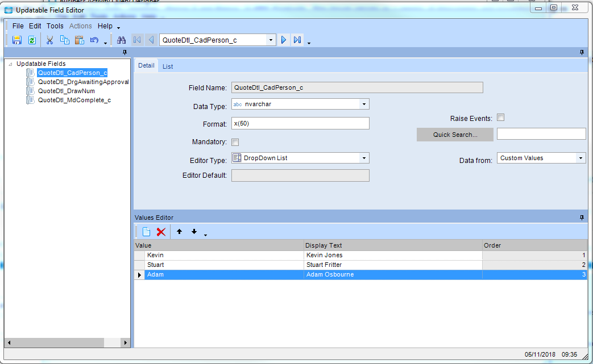This screenshot has height=364, width=593.
Task: Select QuoteDtl_DrawNum in the tree
Action: (x=66, y=91)
